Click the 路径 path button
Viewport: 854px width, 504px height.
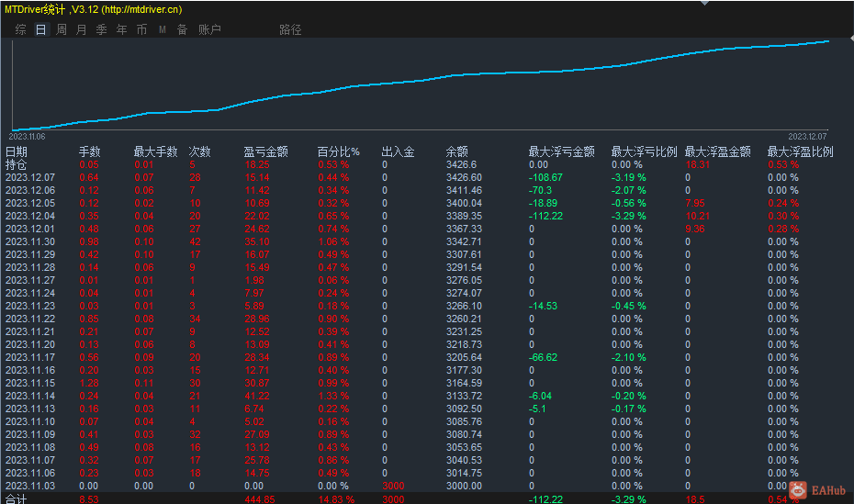coord(290,29)
